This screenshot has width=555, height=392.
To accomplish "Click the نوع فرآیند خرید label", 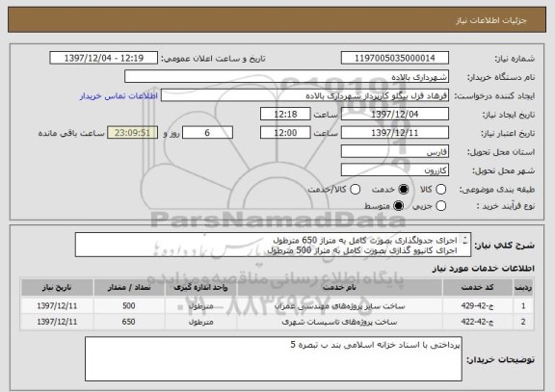I will [x=506, y=206].
